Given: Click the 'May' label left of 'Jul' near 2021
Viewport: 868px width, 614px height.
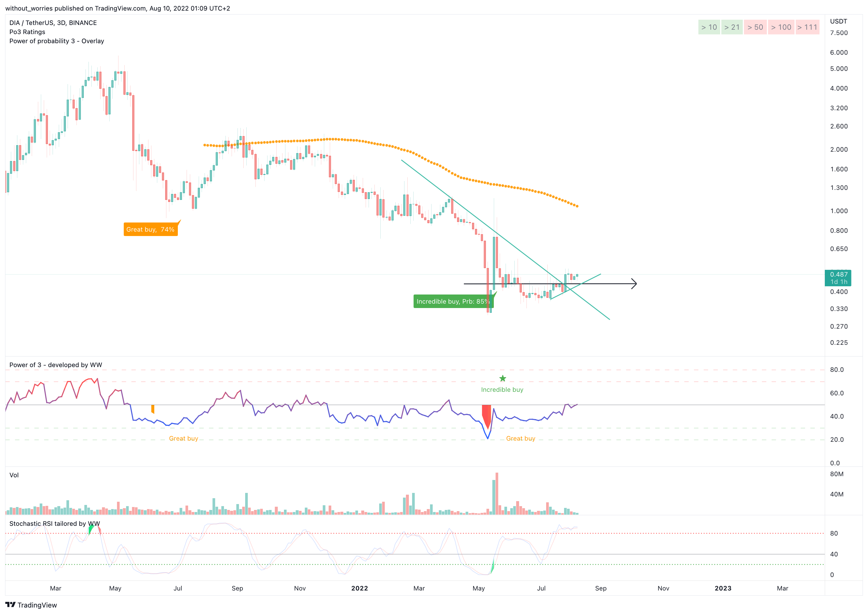Looking at the screenshot, I should tap(115, 588).
